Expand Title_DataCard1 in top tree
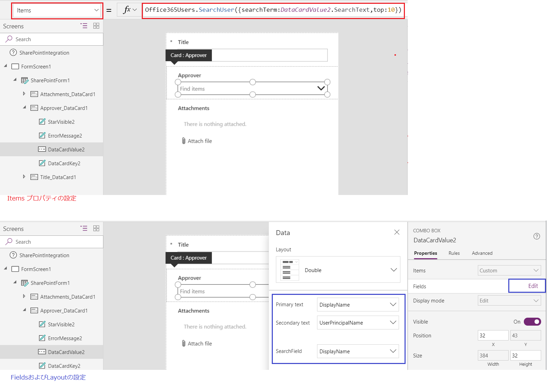The height and width of the screenshot is (392, 547). point(24,177)
